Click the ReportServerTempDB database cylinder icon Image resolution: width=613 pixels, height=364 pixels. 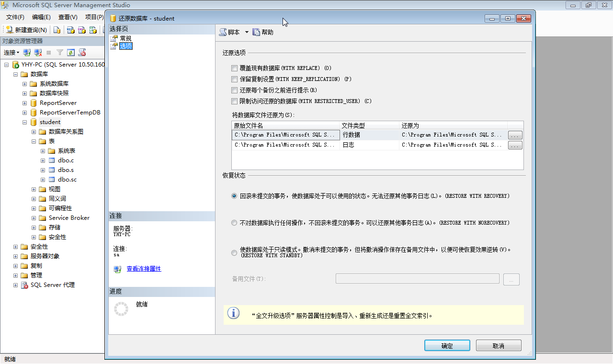34,113
